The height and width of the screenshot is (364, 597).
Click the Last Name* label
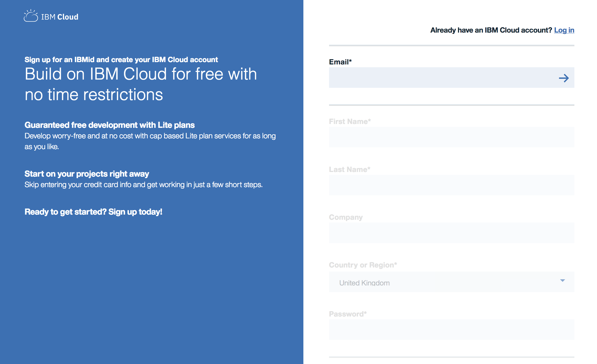[x=349, y=169]
